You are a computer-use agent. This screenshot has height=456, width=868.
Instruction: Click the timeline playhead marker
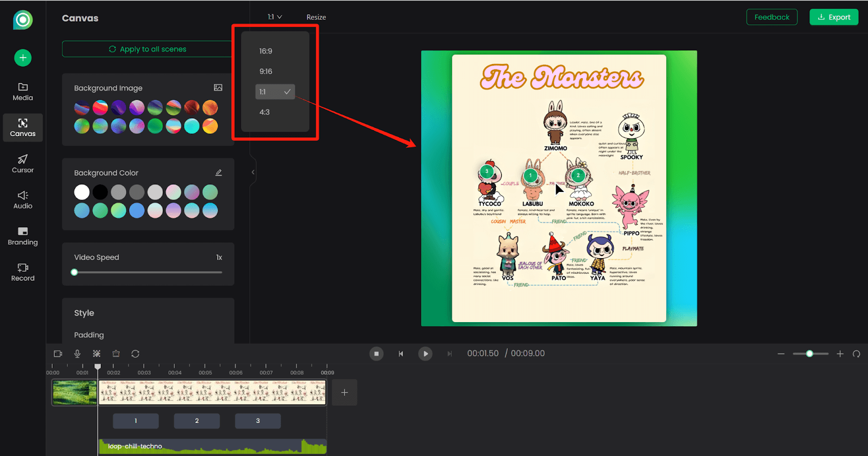click(98, 367)
